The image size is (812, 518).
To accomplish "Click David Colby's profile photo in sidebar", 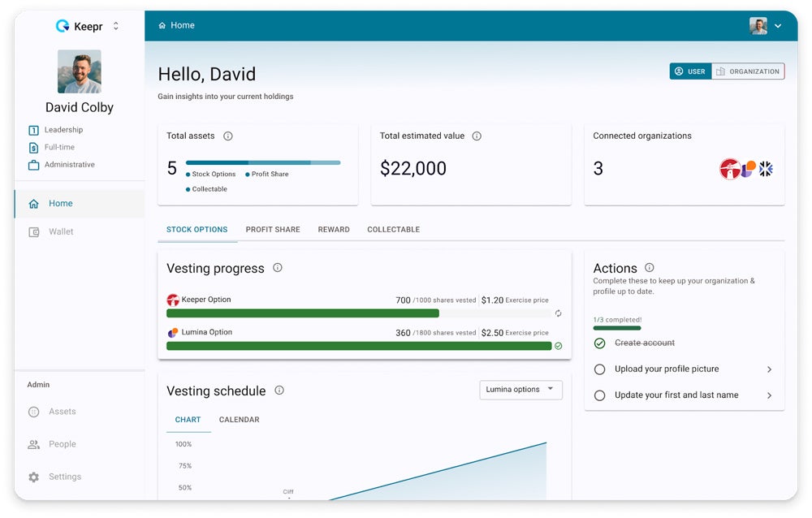I will [80, 71].
